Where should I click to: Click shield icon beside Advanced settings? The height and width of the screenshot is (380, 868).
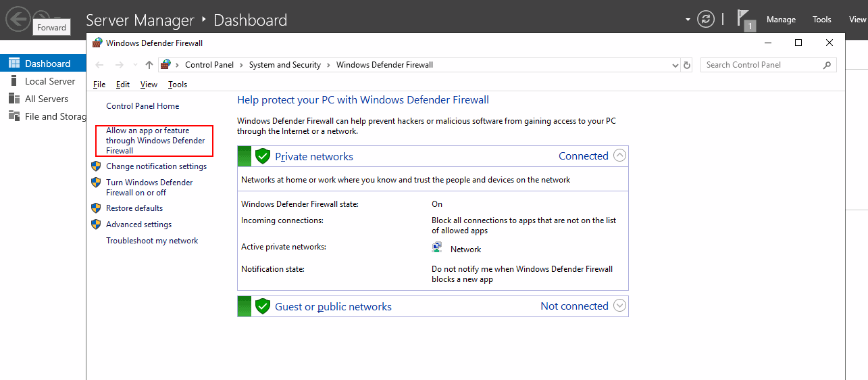96,224
